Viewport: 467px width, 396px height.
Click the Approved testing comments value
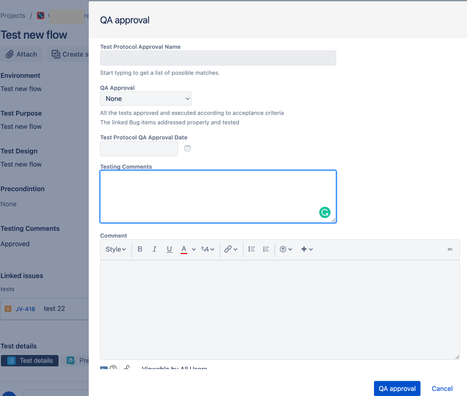[15, 244]
